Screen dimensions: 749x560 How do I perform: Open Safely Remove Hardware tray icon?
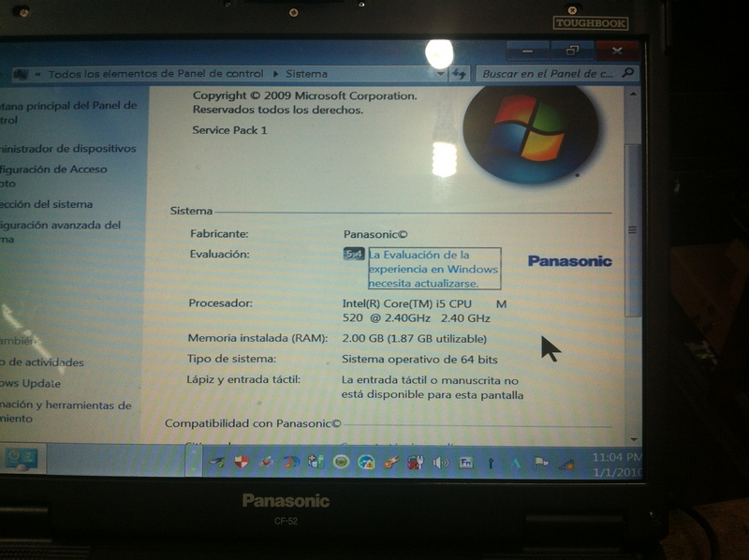pyautogui.click(x=217, y=462)
